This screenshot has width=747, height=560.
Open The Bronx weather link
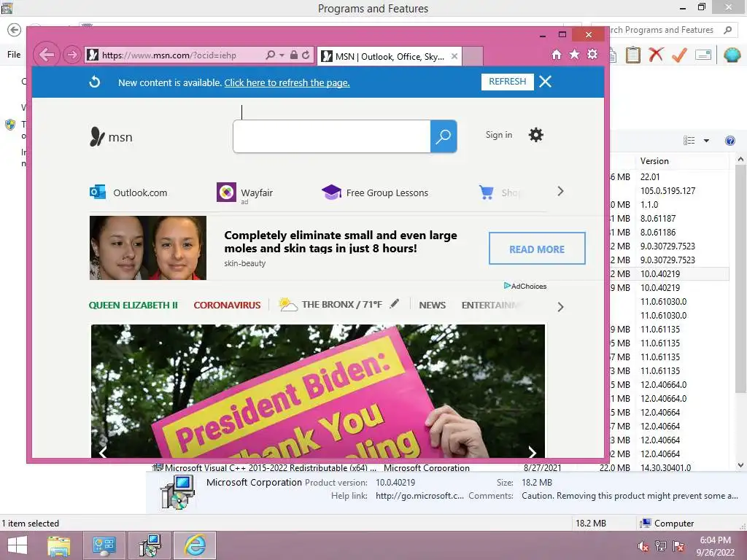[330, 304]
